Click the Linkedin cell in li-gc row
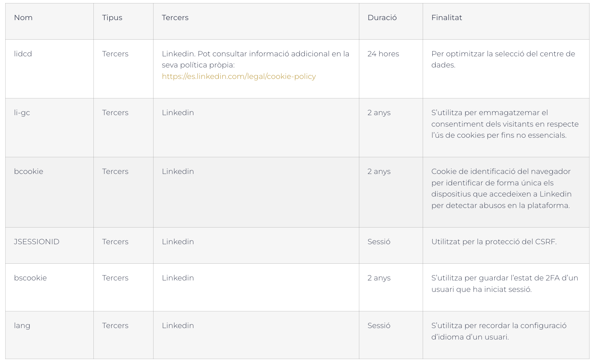Image resolution: width=596 pixels, height=364 pixels. (x=178, y=113)
